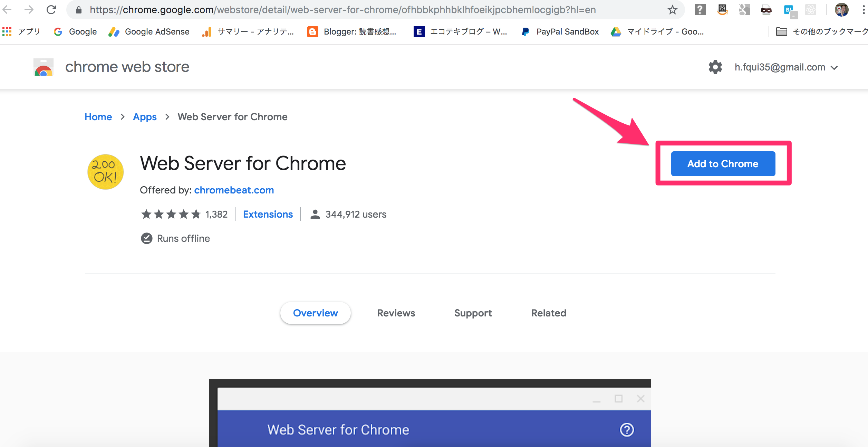
Task: Open the アプリ apps grid bookmark
Action: coord(21,31)
